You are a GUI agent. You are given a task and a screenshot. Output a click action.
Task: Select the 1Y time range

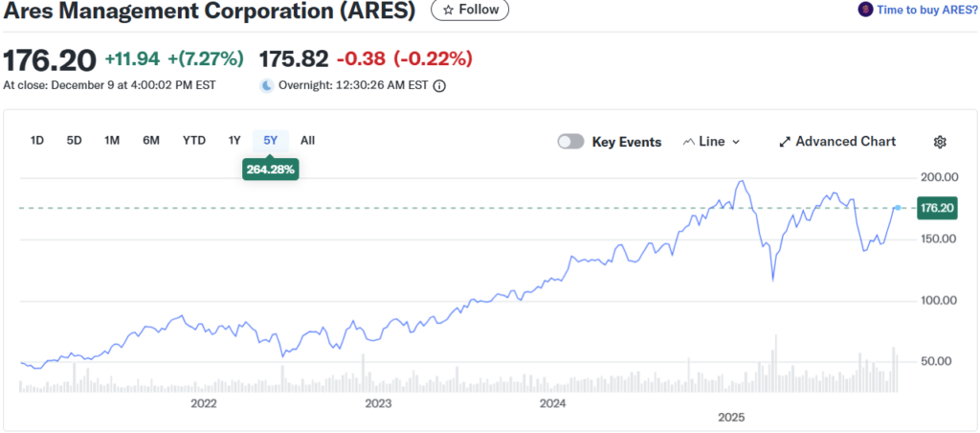[234, 140]
